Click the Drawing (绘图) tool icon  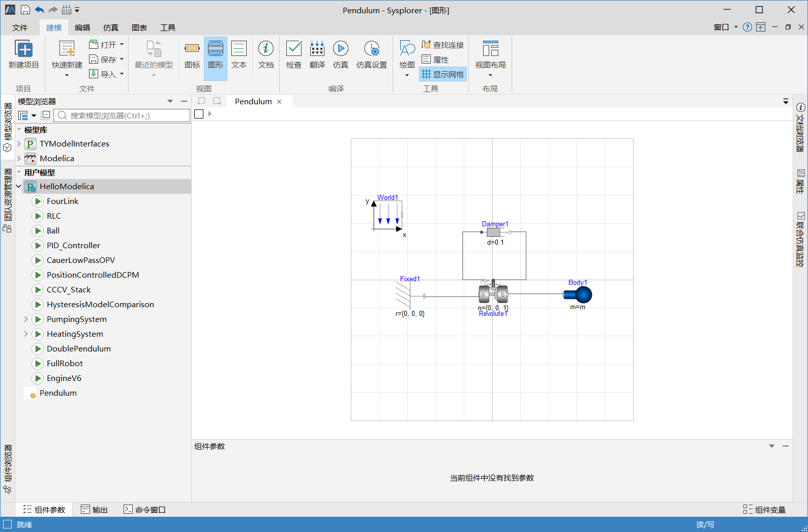point(407,49)
